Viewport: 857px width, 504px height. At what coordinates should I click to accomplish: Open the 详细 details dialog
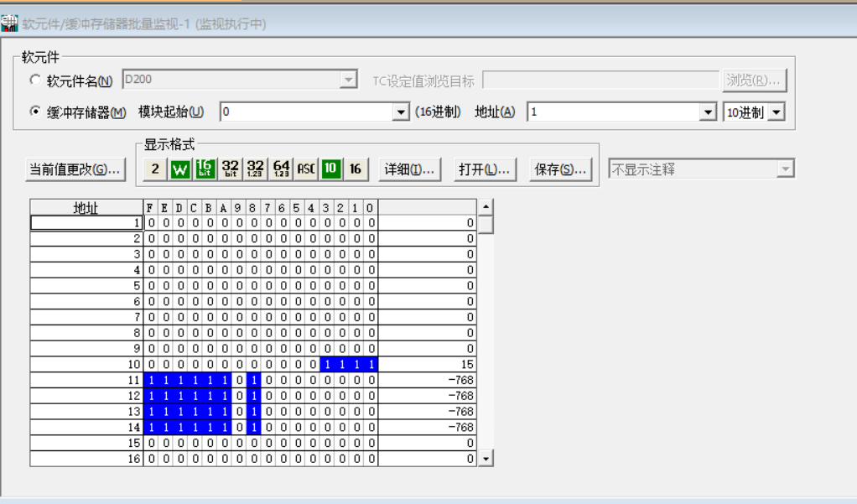(409, 169)
